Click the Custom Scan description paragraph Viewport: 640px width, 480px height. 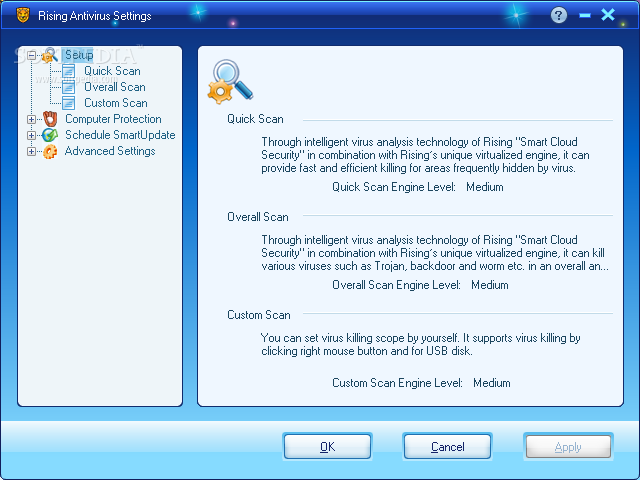click(420, 344)
